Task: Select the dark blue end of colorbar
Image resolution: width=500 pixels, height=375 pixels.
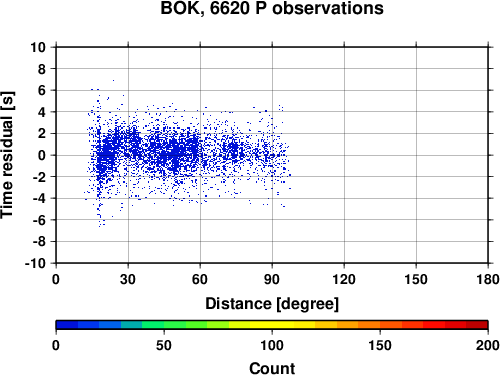Action: coord(67,325)
